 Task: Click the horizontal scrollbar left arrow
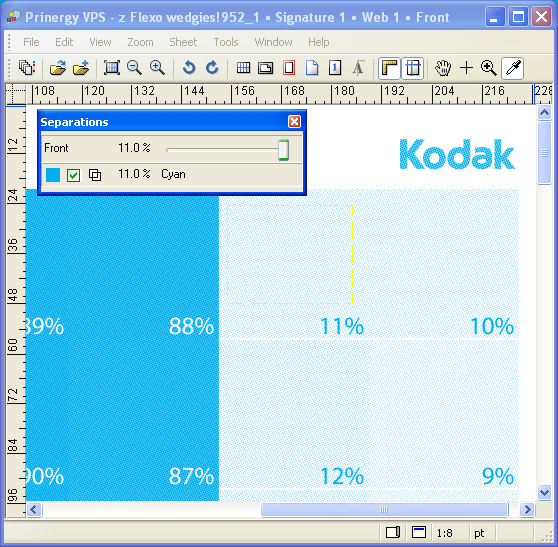coord(34,510)
